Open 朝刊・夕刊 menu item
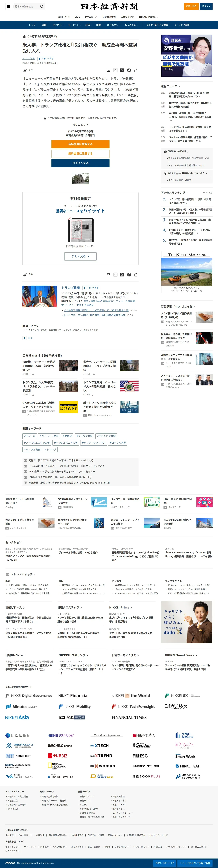Screen dimensions: 218x868 [64, 17]
